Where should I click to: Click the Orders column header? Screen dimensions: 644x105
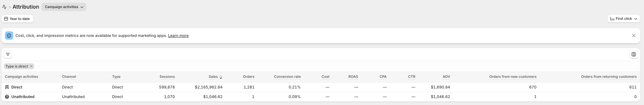249,77
